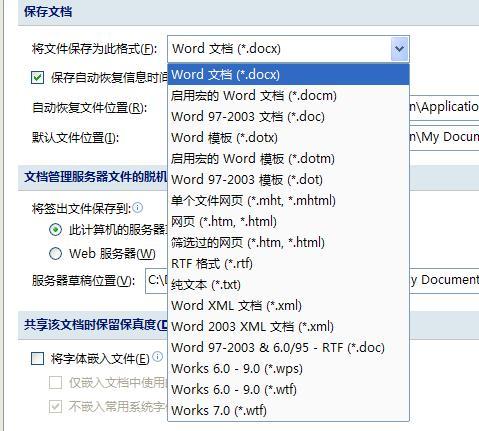Pick 单个文件网页 (*.mht, *.mhtml)
This screenshot has width=479, height=431.
point(288,201)
